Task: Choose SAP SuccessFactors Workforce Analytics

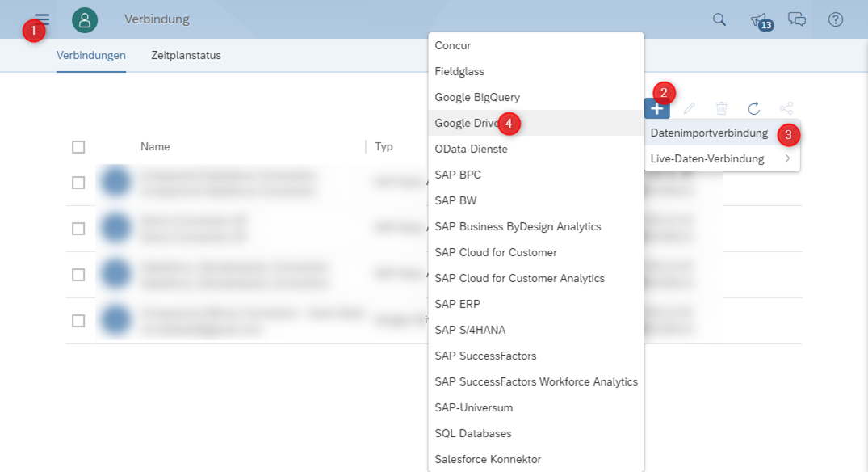Action: click(536, 381)
